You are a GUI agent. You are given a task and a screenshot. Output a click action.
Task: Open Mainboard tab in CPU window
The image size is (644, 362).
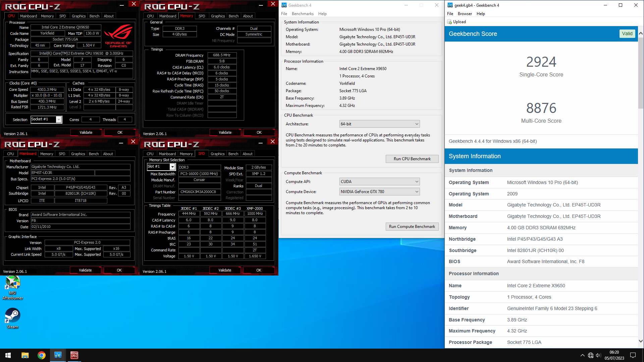click(29, 16)
